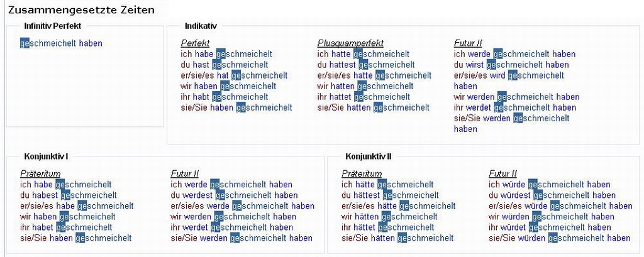Click the 'Konjunktiv II' section title

[369, 156]
